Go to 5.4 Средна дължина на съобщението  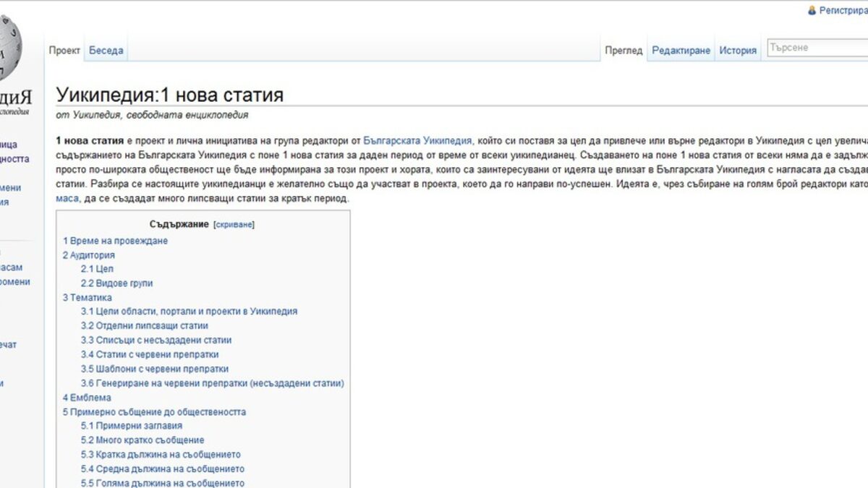[163, 469]
